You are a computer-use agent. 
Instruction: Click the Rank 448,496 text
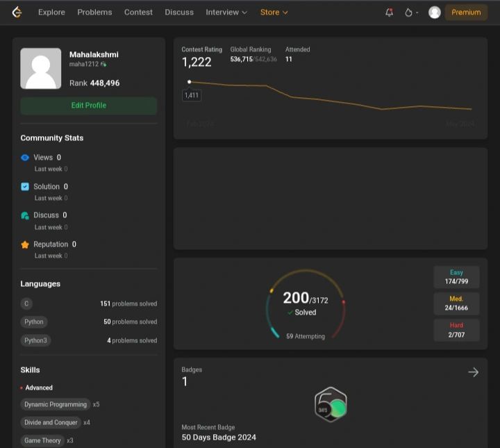click(x=94, y=83)
